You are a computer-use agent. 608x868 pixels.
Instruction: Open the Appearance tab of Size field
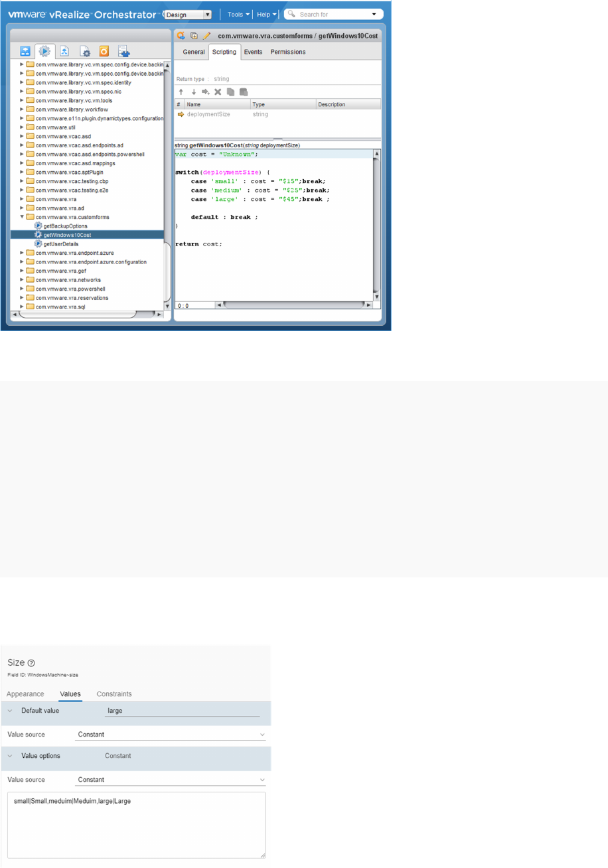point(26,693)
